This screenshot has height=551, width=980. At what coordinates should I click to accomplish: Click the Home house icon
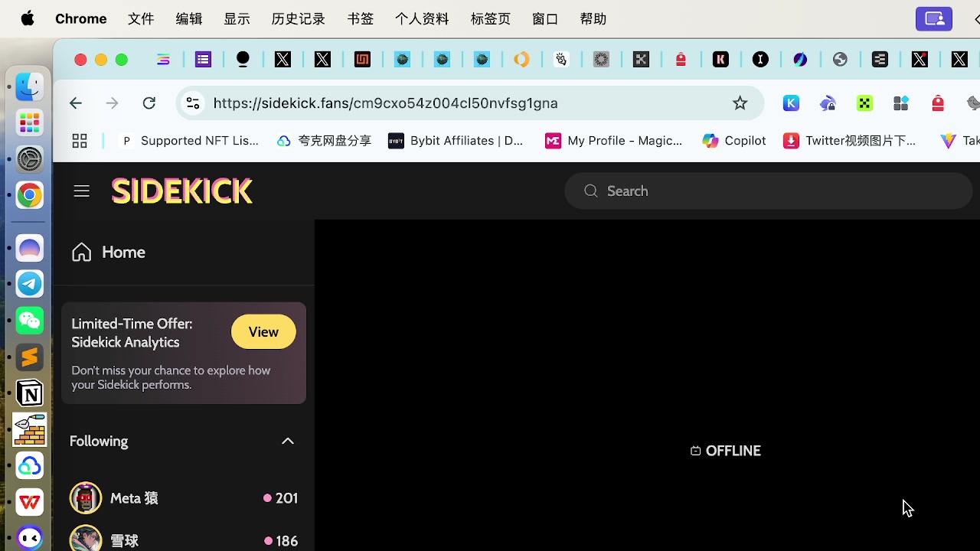pyautogui.click(x=81, y=252)
